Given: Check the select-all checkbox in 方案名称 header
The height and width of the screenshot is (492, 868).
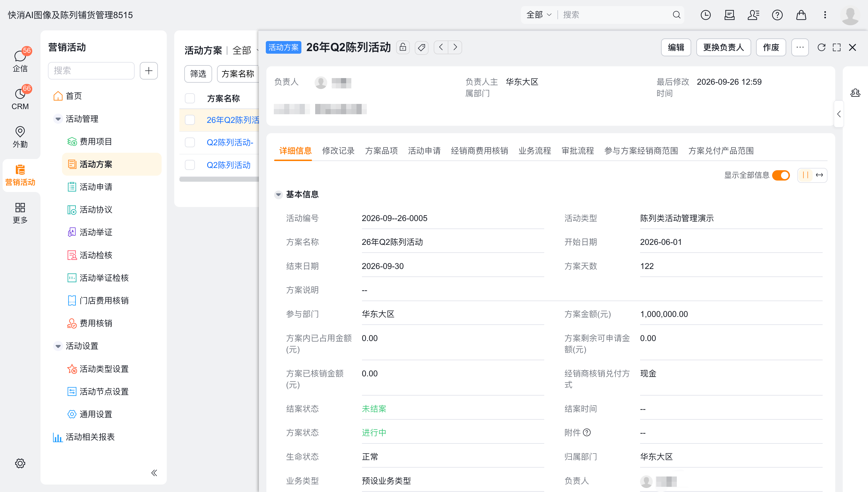Looking at the screenshot, I should coord(190,98).
